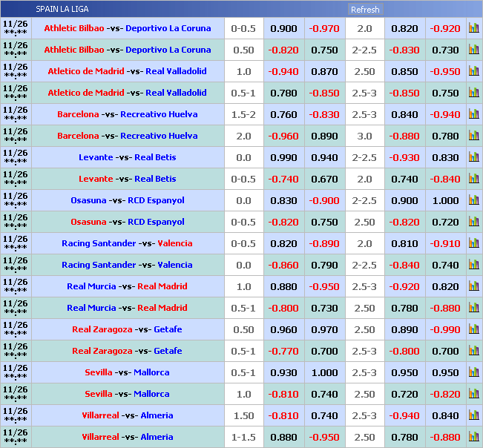Image resolution: width=483 pixels, height=448 pixels.
Task: Select 0.900 odds in first Athletic Bilbao row
Action: [283, 29]
